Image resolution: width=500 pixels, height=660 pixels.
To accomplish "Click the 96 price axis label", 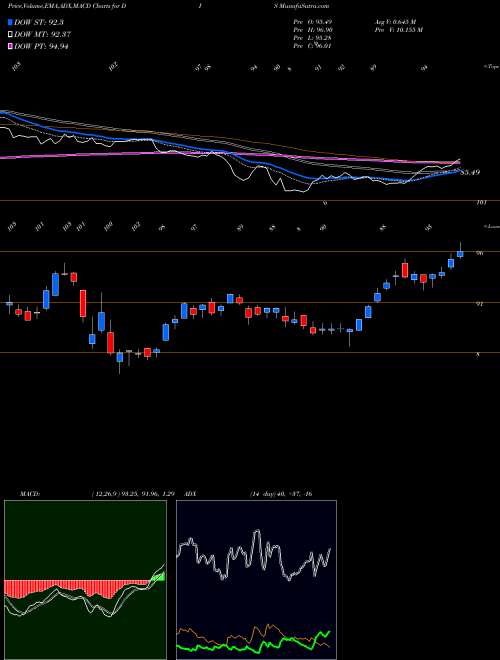I will click(x=480, y=253).
